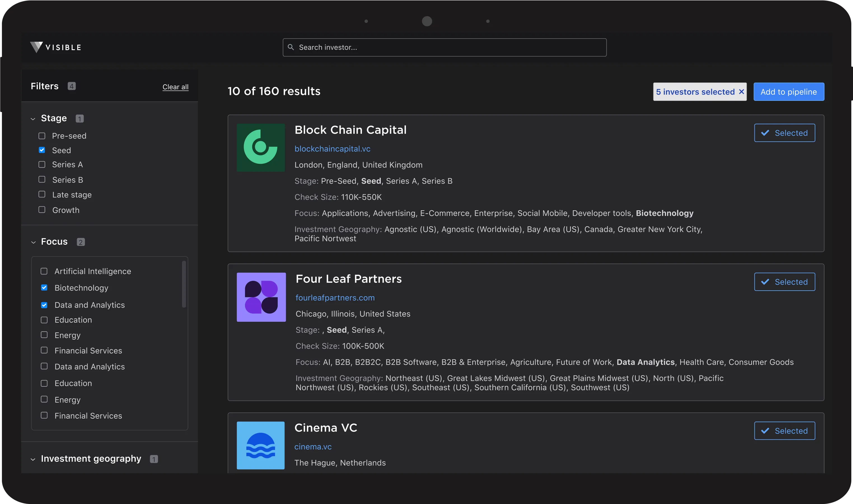
Task: Collapse the Stage filter section
Action: point(33,118)
